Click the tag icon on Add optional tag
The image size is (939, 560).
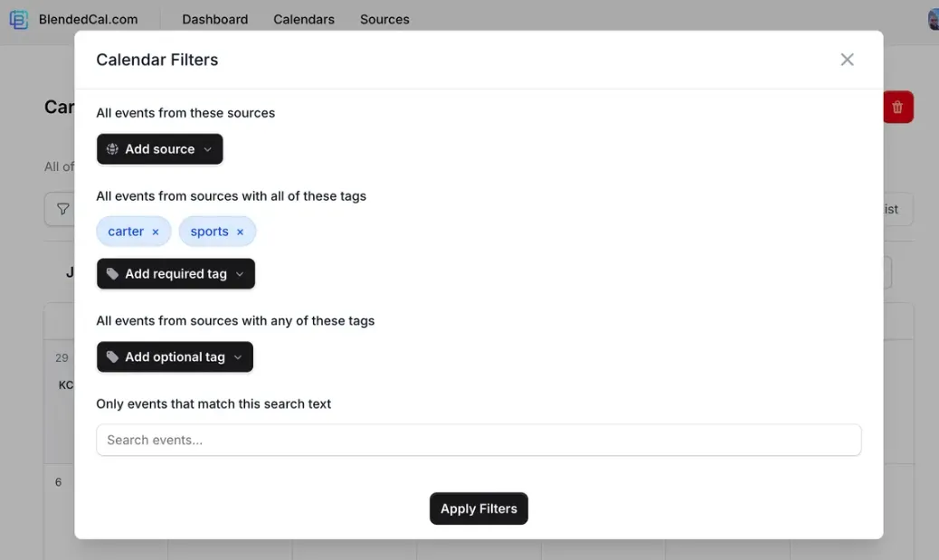tap(112, 357)
